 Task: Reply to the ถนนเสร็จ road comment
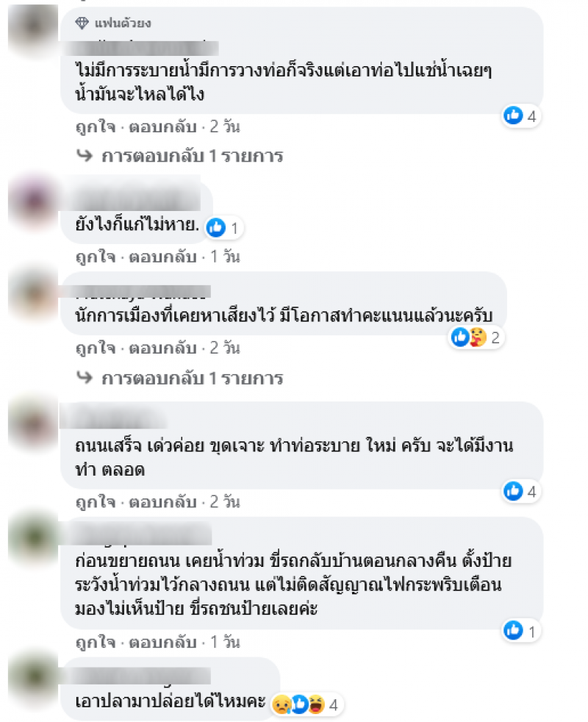tap(162, 502)
